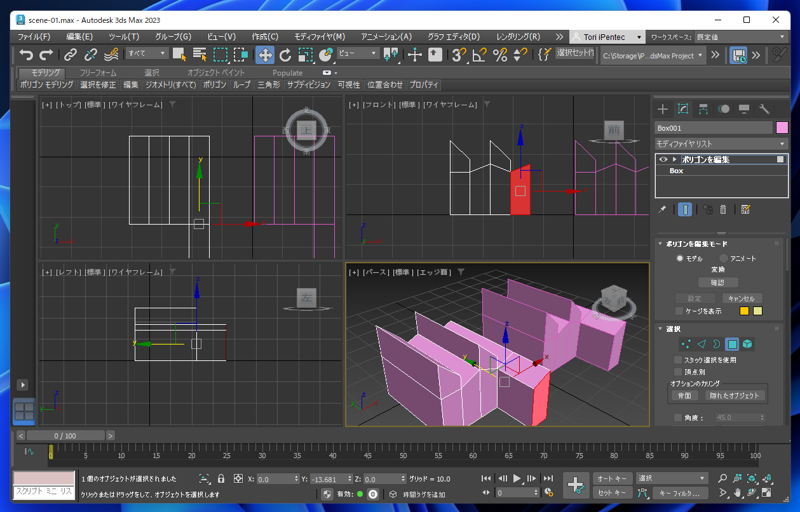The height and width of the screenshot is (512, 800).
Task: Select Border sub-object level icon
Action: click(717, 344)
